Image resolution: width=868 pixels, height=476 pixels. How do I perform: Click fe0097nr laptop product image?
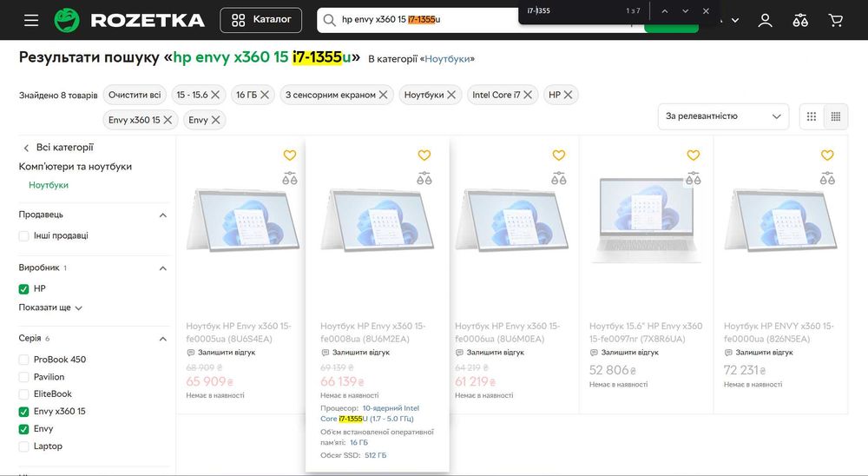click(646, 220)
